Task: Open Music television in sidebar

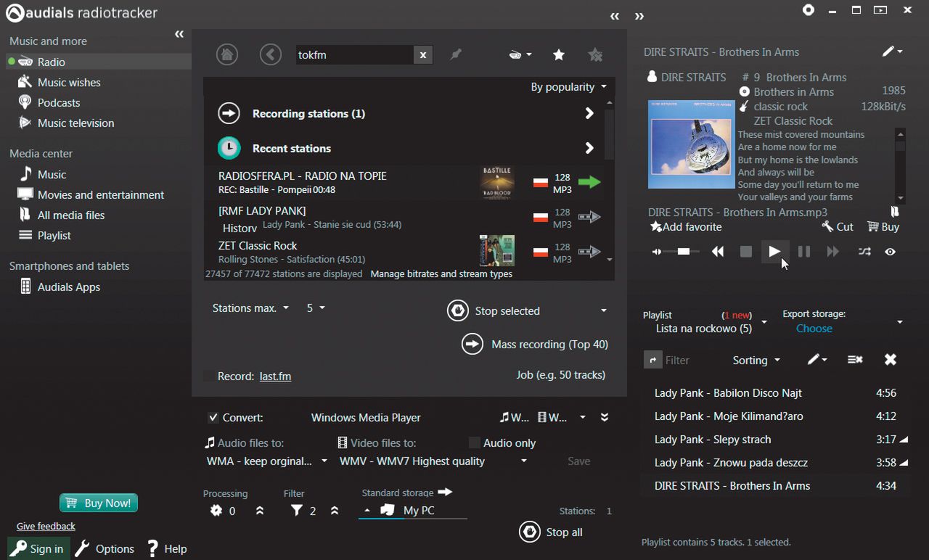Action: 75,123
